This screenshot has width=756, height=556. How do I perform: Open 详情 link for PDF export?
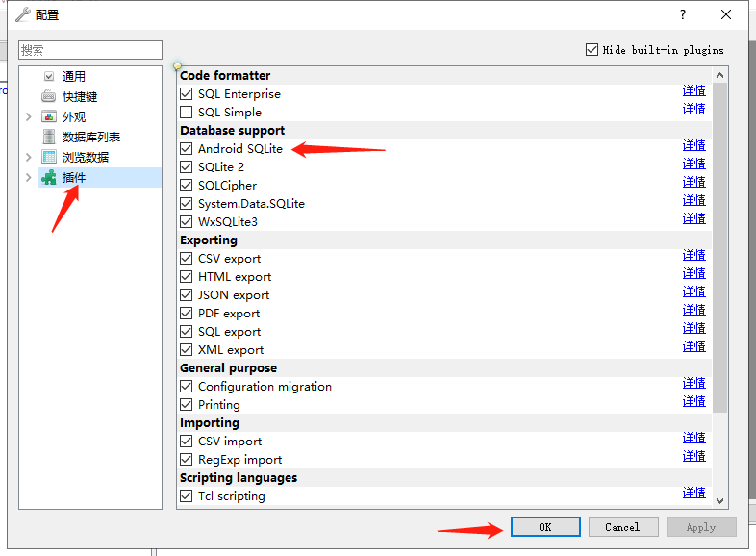[694, 311]
